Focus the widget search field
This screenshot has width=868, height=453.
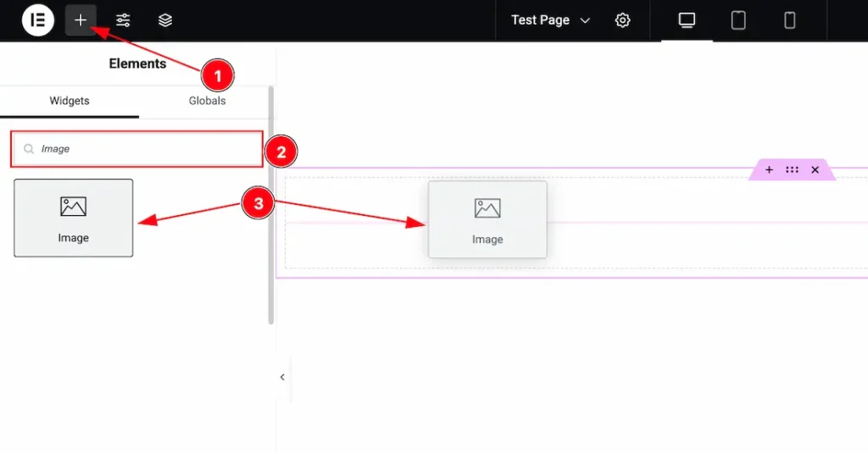pos(144,149)
